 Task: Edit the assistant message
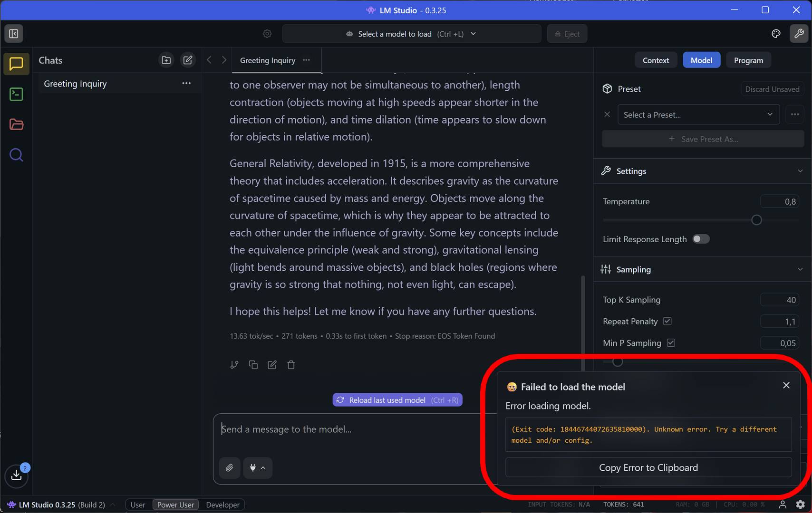pos(272,365)
